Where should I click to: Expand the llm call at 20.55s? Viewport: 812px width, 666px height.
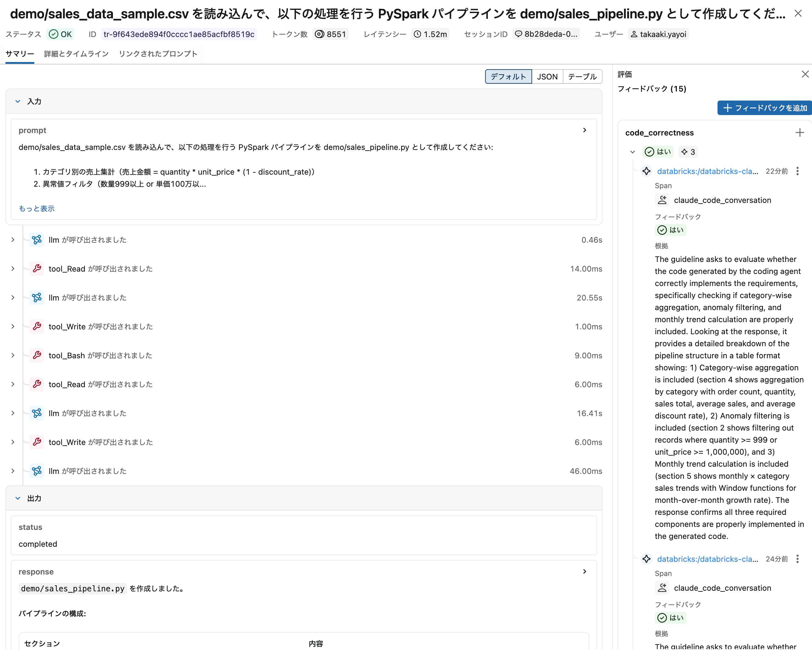click(13, 297)
